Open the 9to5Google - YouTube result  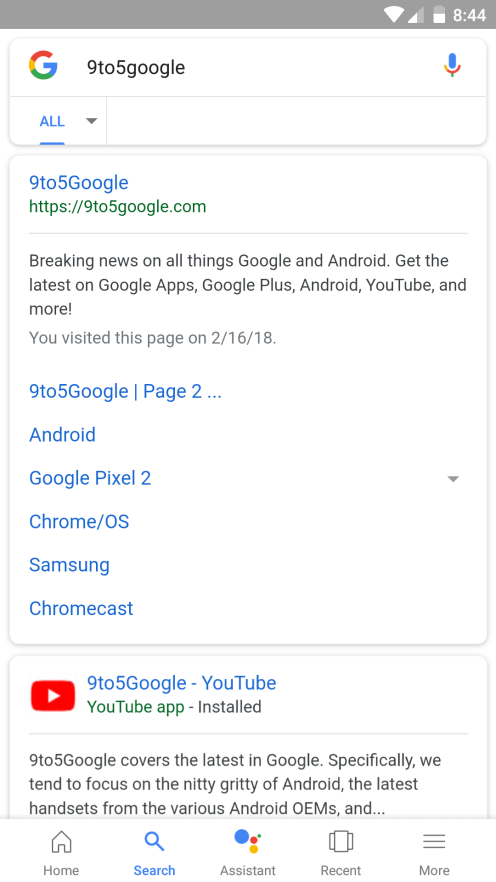click(182, 683)
